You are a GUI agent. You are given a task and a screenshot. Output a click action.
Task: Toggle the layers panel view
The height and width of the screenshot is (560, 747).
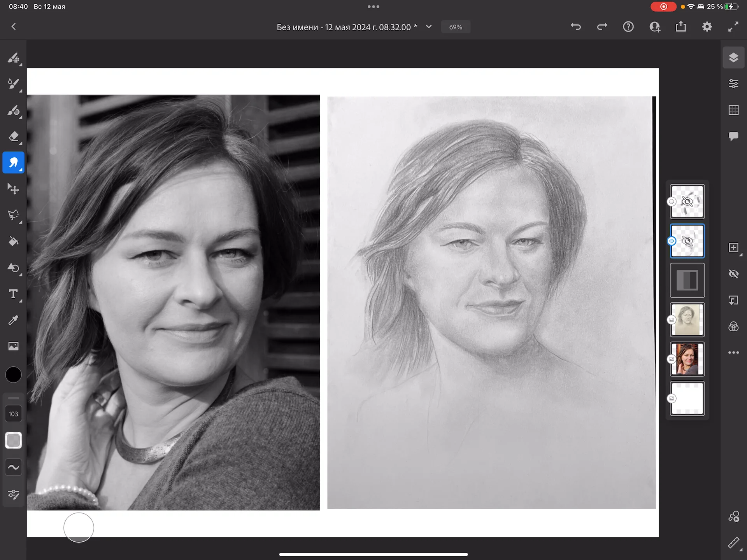pos(733,58)
